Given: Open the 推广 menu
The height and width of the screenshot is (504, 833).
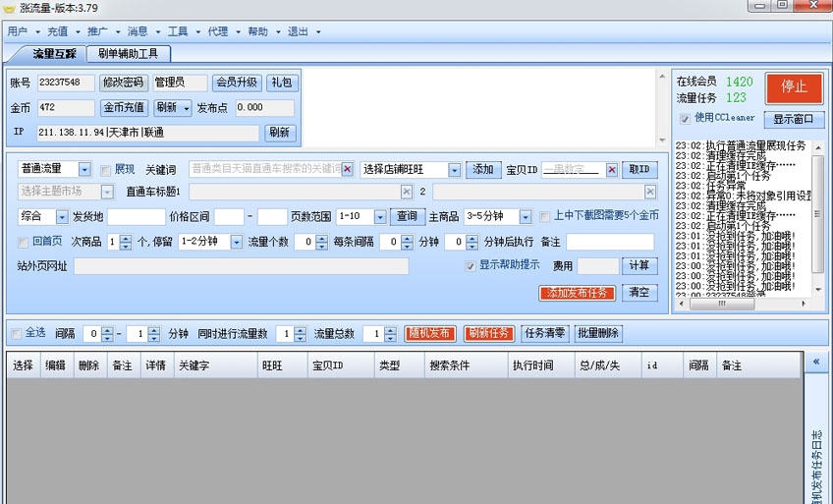Looking at the screenshot, I should [x=97, y=31].
